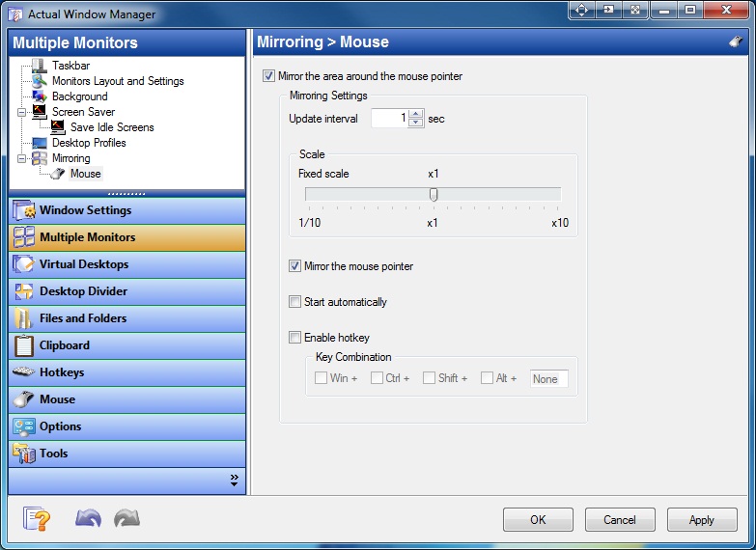Expand more sections with double chevron

(x=235, y=481)
